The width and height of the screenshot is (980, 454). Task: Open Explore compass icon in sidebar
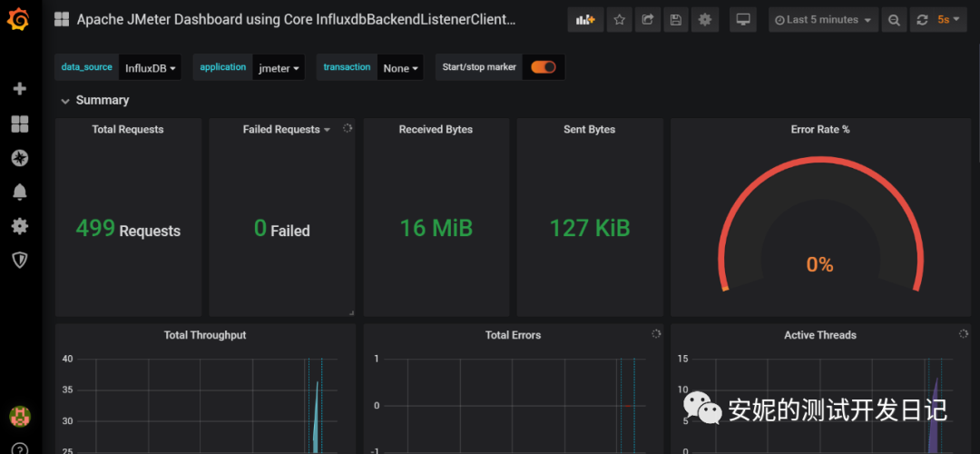tap(20, 158)
